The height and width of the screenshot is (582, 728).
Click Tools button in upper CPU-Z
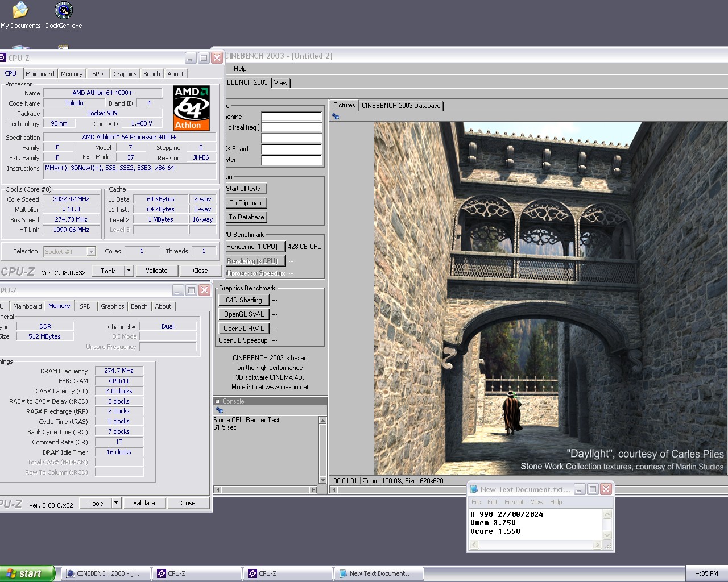(108, 271)
